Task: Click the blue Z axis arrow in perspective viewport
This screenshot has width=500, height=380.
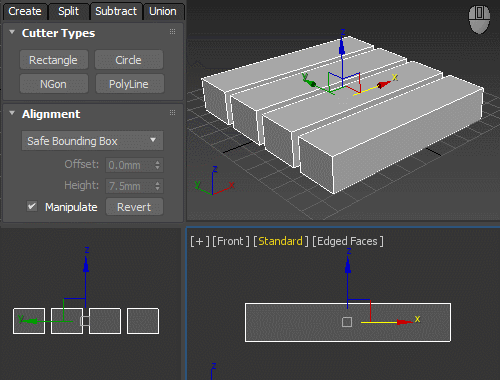Action: (342, 47)
